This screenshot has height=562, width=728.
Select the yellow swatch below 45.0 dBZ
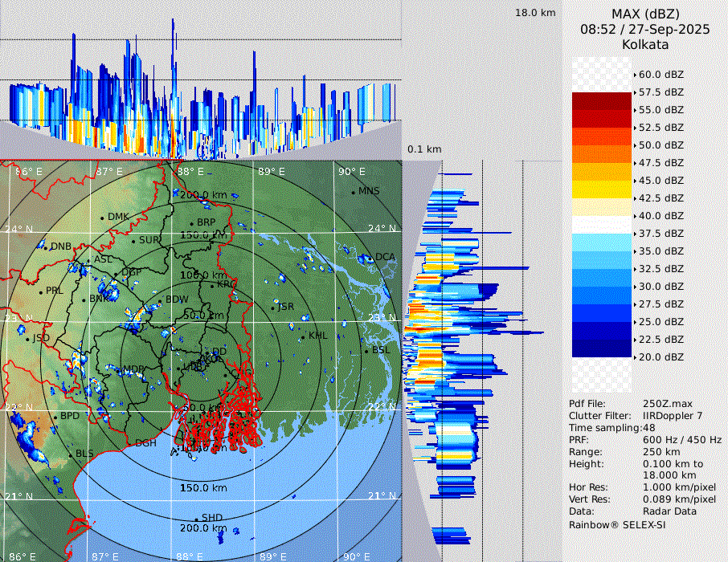(x=601, y=189)
